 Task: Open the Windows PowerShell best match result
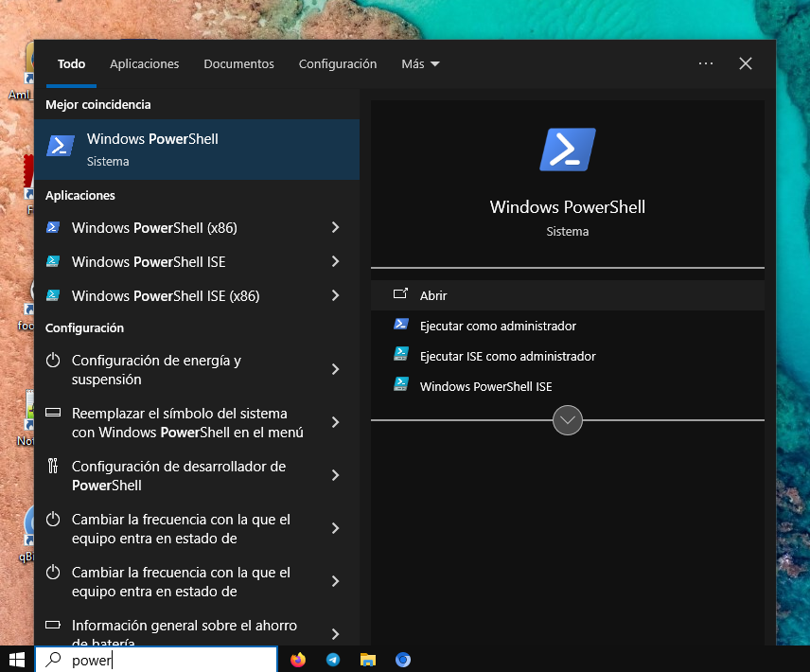click(x=197, y=150)
